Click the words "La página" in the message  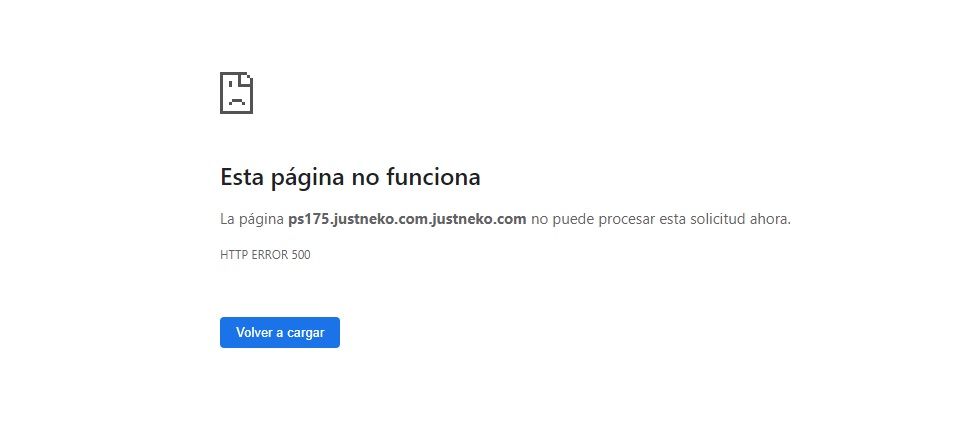click(x=252, y=219)
